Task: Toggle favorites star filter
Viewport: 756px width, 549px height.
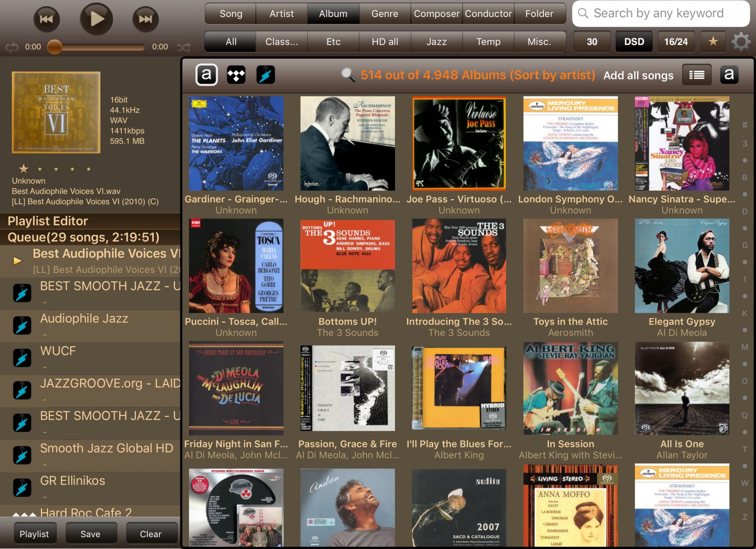Action: point(713,41)
